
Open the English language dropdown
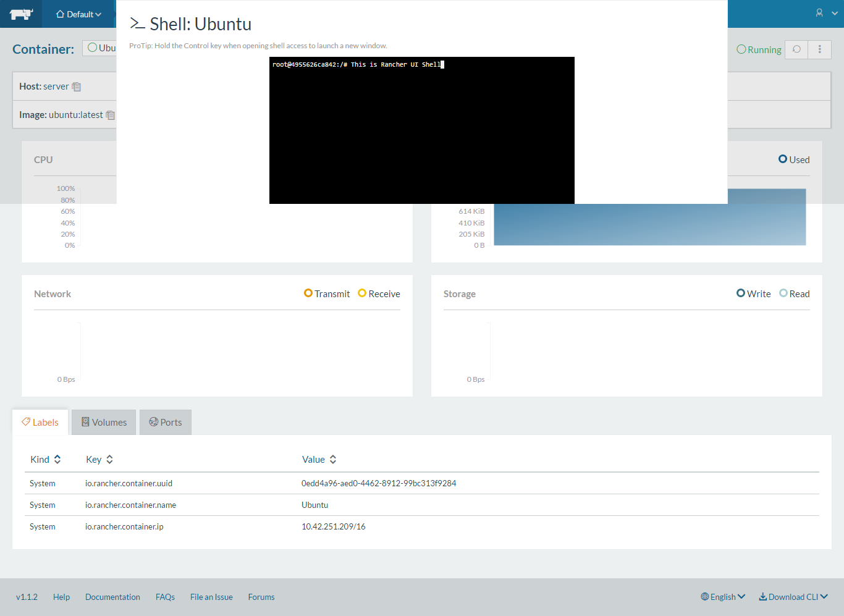723,597
